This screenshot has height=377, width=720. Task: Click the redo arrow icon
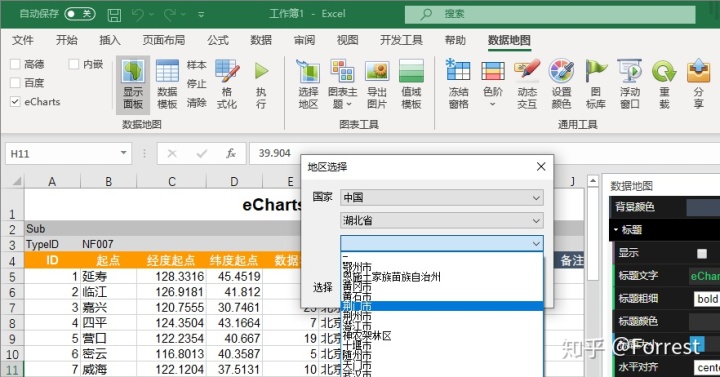pos(170,15)
